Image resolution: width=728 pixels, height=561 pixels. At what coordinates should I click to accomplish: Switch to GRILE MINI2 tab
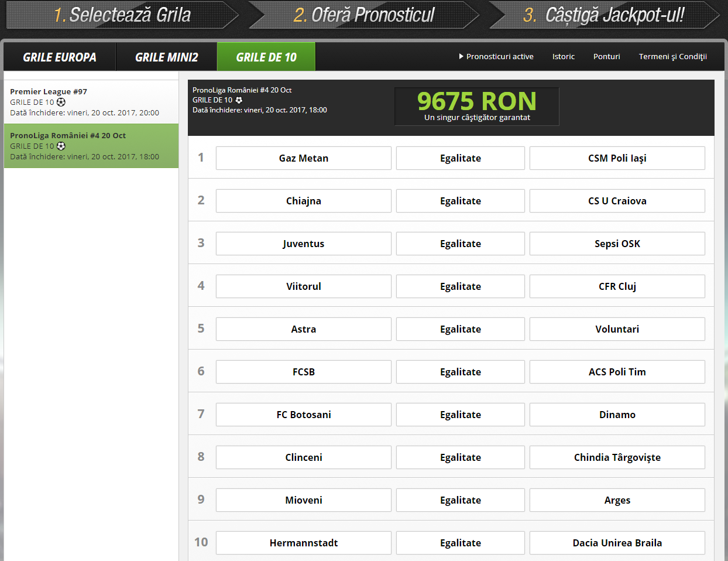pos(167,57)
